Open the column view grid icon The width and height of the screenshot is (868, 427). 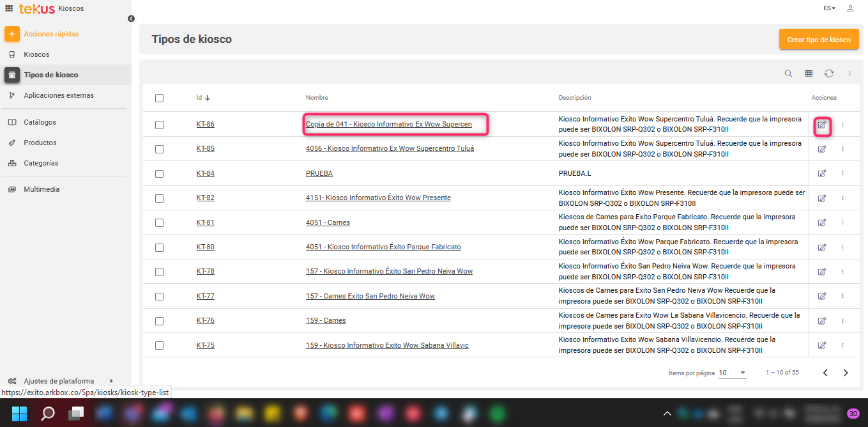point(809,74)
